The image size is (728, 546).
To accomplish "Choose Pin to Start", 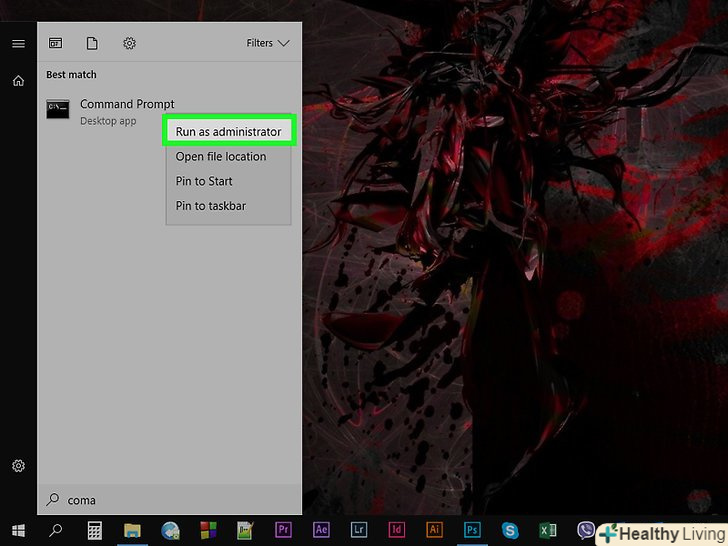I will pyautogui.click(x=228, y=181).
